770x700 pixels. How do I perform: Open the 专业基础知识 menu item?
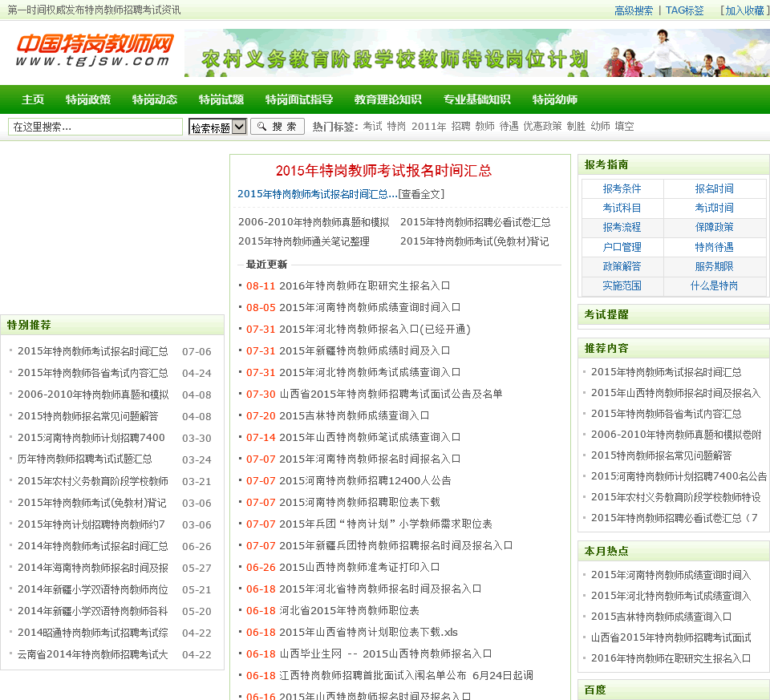pyautogui.click(x=476, y=99)
